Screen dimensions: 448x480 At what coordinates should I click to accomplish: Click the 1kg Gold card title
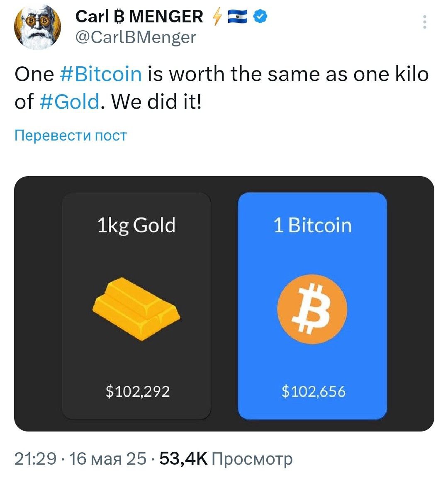(x=136, y=225)
